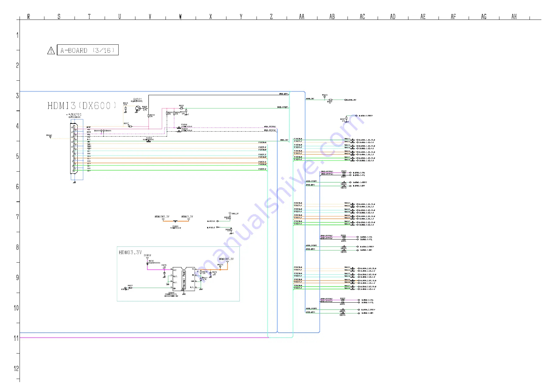555x392 pixels.
Task: Click the ground symbol below JK4701 connector
Action: click(x=74, y=182)
